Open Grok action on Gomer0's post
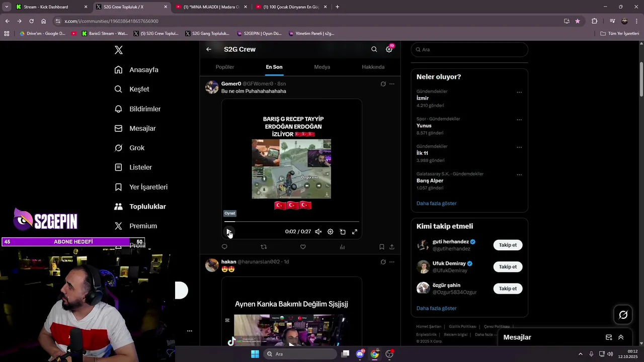 383,84
